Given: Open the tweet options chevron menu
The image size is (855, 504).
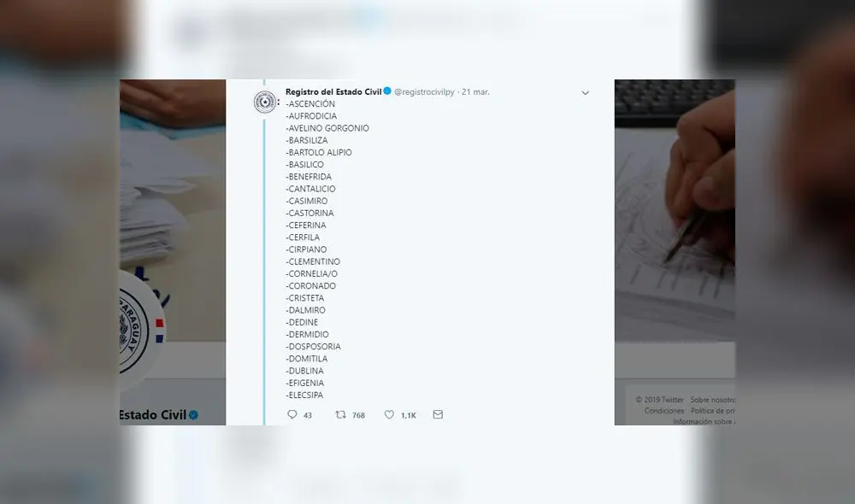Looking at the screenshot, I should pyautogui.click(x=586, y=92).
